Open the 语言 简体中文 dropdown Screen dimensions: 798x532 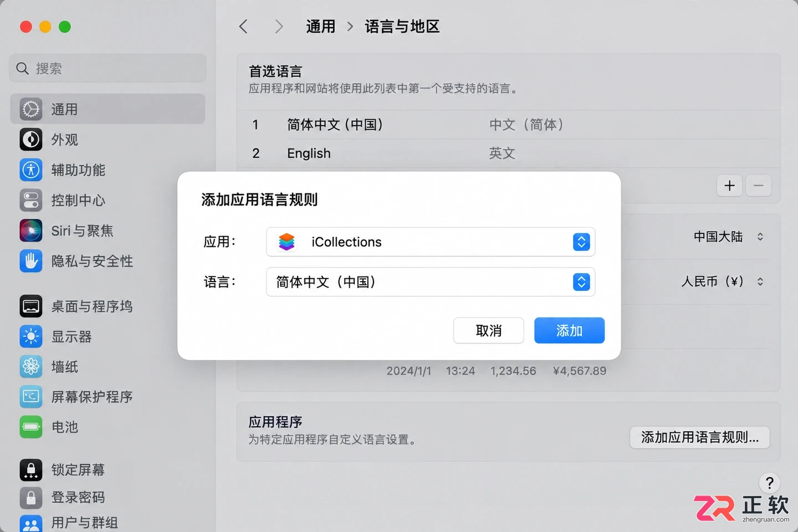431,282
